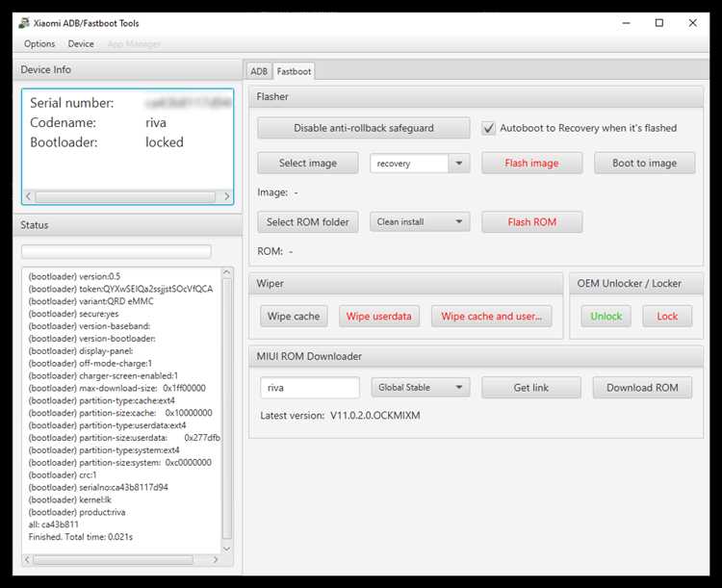This screenshot has height=588, width=722.
Task: Click the 'Codename:' label
Action: point(64,122)
